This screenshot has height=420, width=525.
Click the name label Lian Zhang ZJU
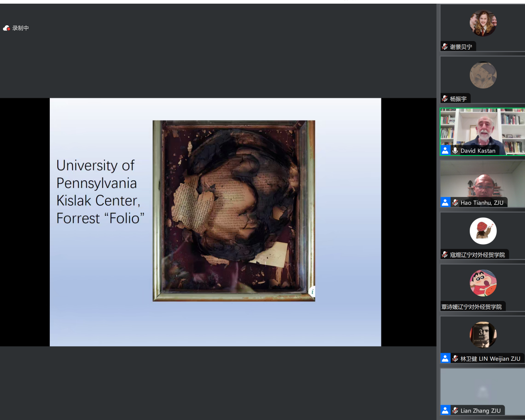[x=481, y=410]
